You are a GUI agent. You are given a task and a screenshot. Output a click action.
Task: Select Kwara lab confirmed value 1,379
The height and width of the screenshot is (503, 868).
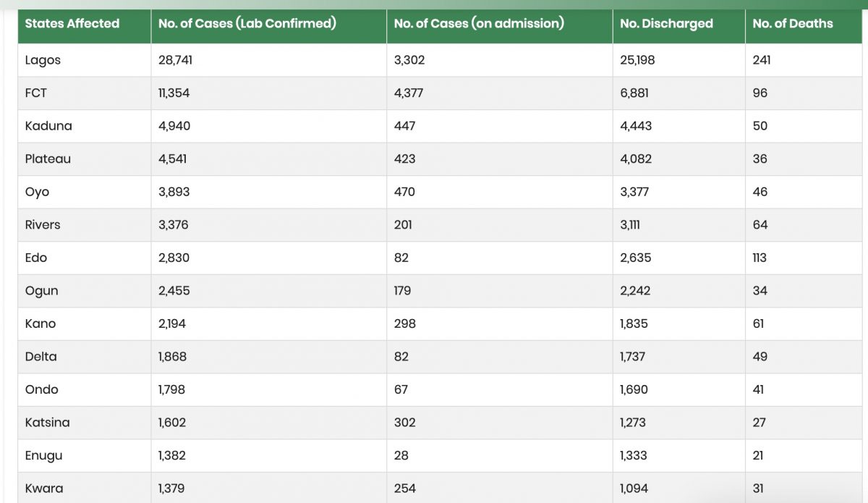[x=171, y=489]
